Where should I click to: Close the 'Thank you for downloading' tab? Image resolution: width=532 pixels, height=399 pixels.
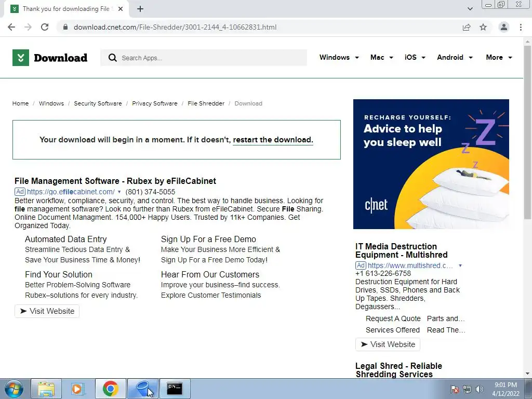coord(121,9)
